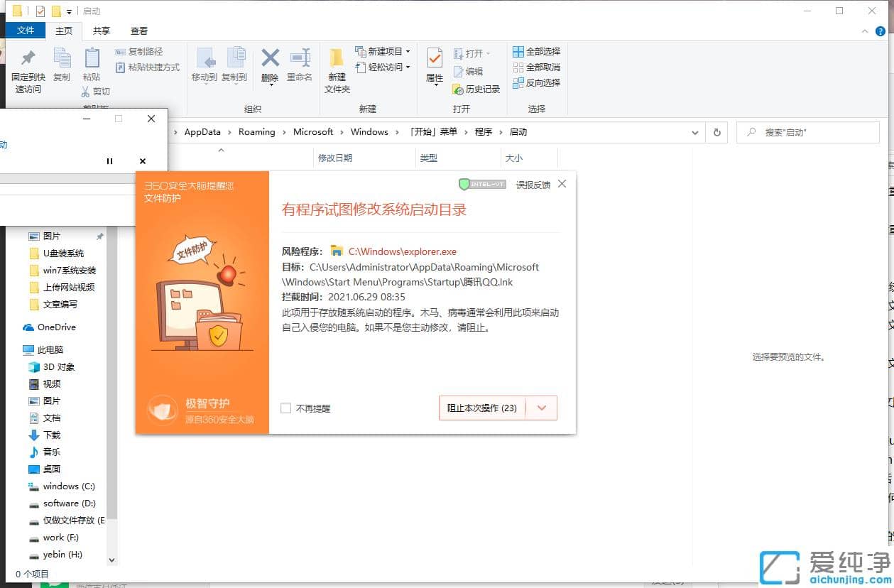This screenshot has height=588, width=894.
Task: Open dropdown arrow beside 阻止本次操作 button
Action: click(542, 408)
